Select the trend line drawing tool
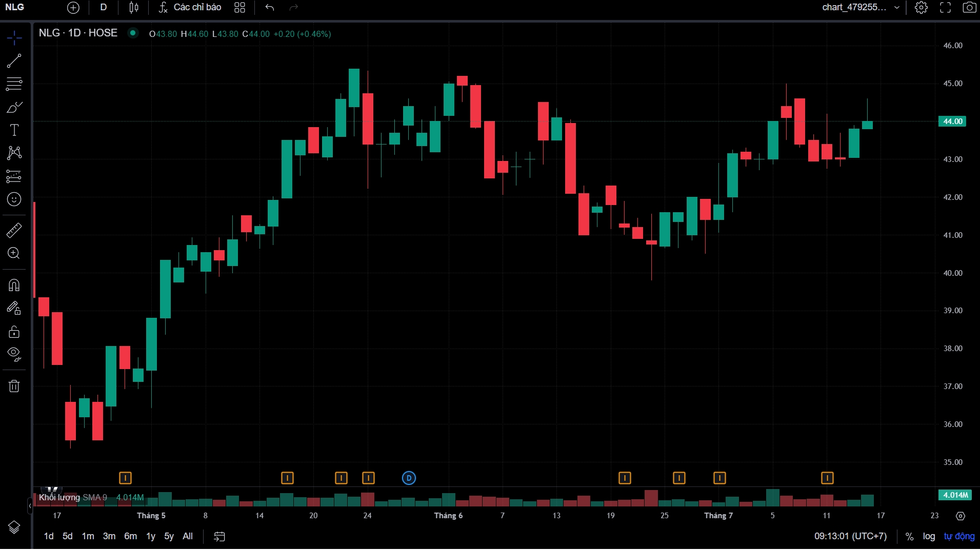 [x=14, y=61]
